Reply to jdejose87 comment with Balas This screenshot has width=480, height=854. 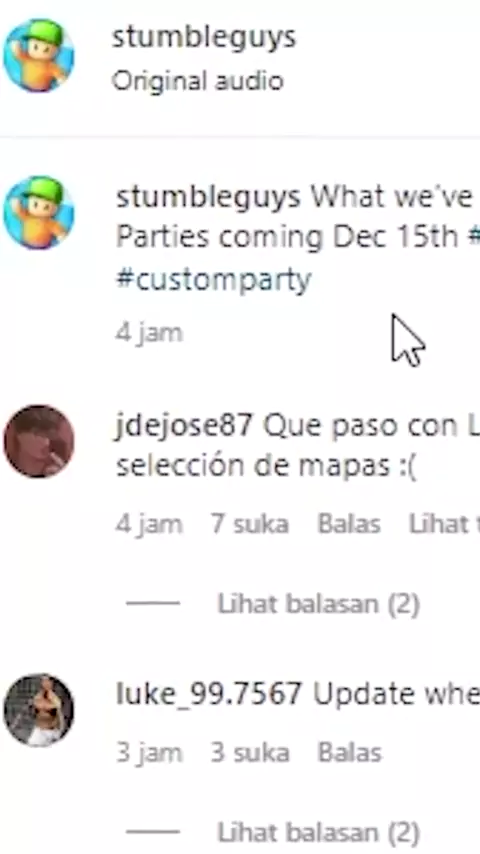tap(349, 524)
